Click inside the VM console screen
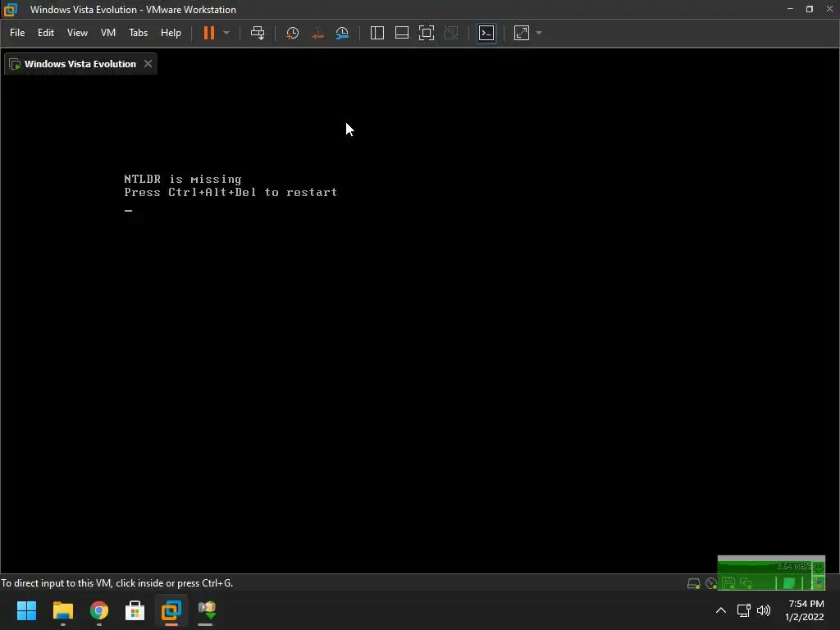Viewport: 840px width, 630px height. coord(420,325)
